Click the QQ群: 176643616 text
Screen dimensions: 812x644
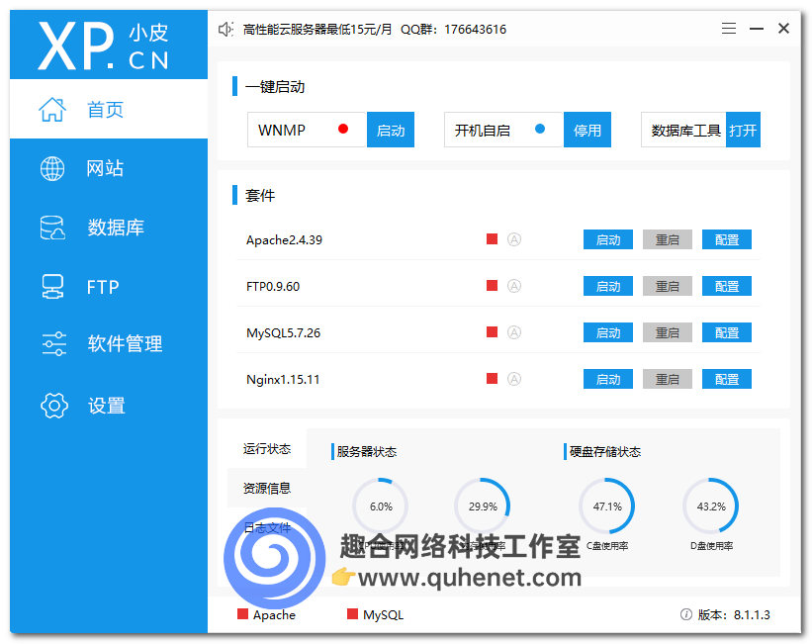pos(454,29)
